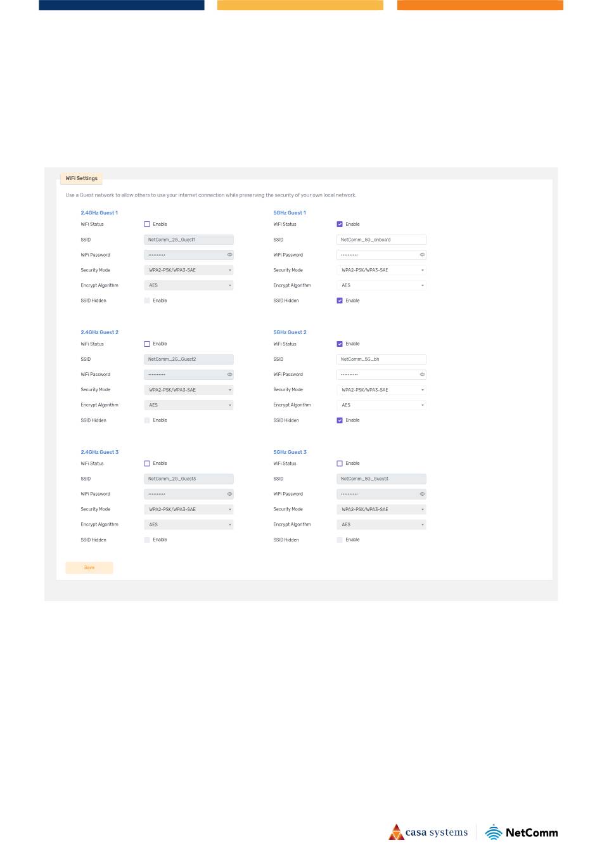Click the Casa Systems logo
Screen dimensions: 602x868
[428, 832]
